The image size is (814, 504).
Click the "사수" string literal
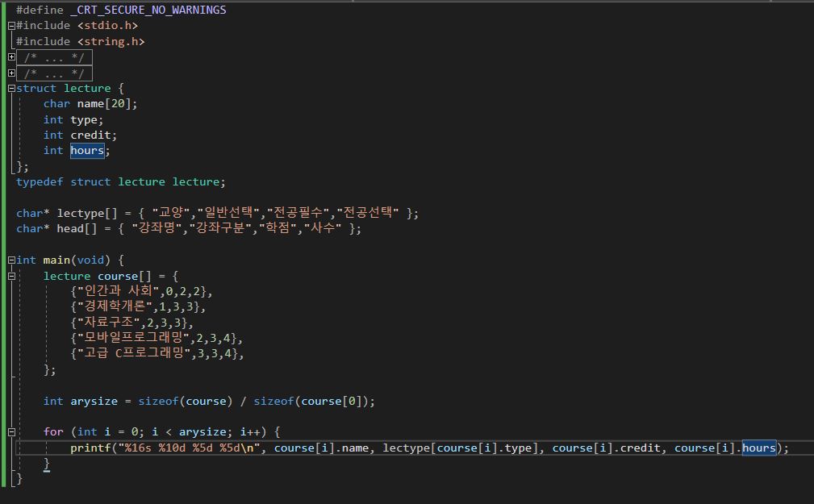coord(323,228)
